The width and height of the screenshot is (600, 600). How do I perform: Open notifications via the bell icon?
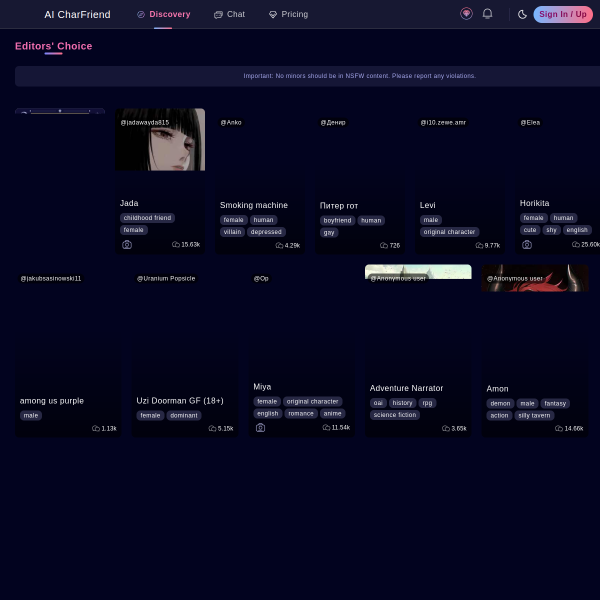(x=487, y=14)
